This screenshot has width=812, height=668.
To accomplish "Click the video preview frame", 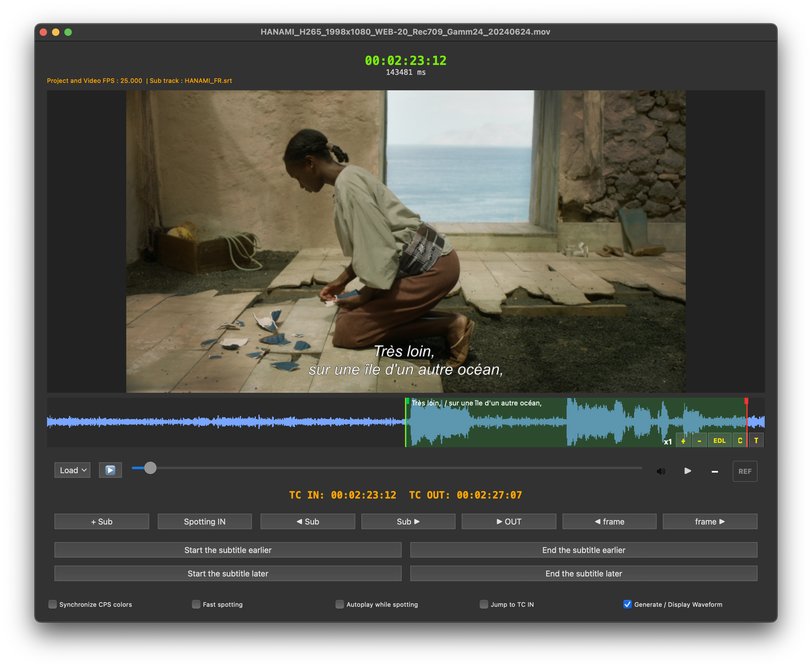I will tap(406, 242).
